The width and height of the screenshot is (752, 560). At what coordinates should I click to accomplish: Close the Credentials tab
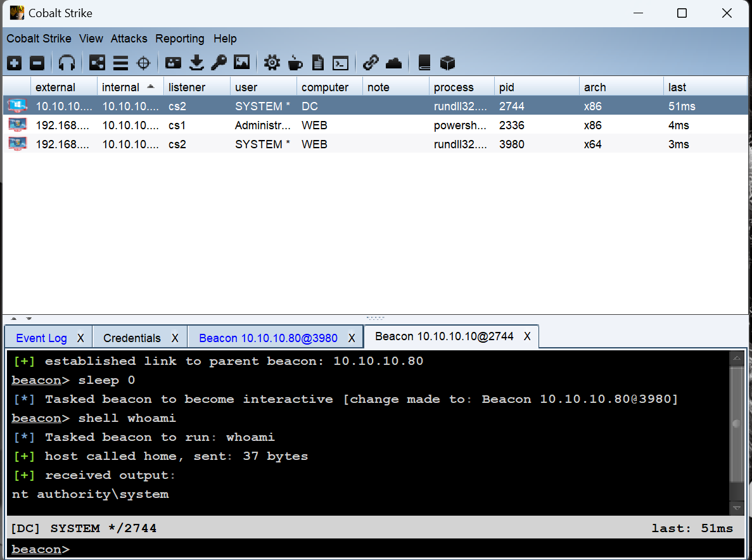coord(175,338)
